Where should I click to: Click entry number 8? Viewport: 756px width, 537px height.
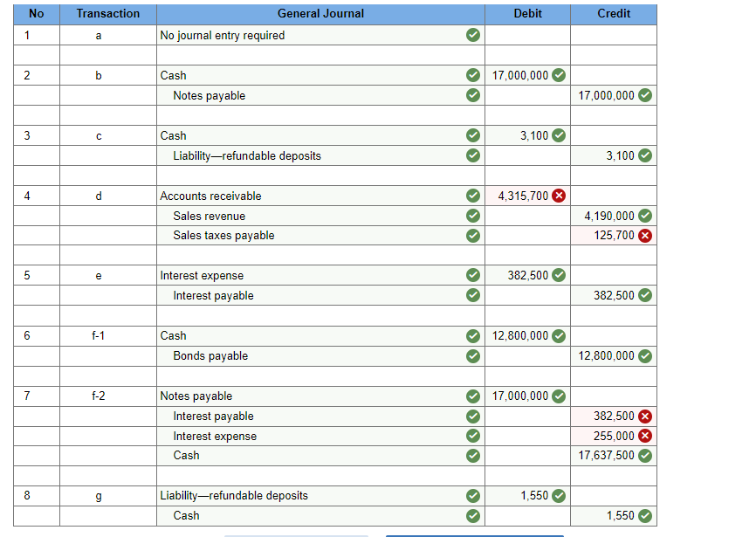coord(27,496)
